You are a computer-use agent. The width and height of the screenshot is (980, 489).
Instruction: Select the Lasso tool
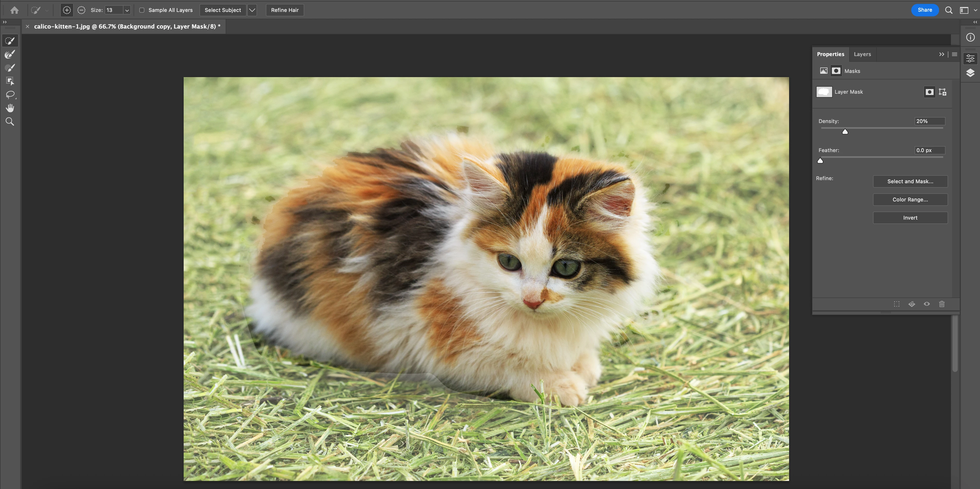[10, 95]
